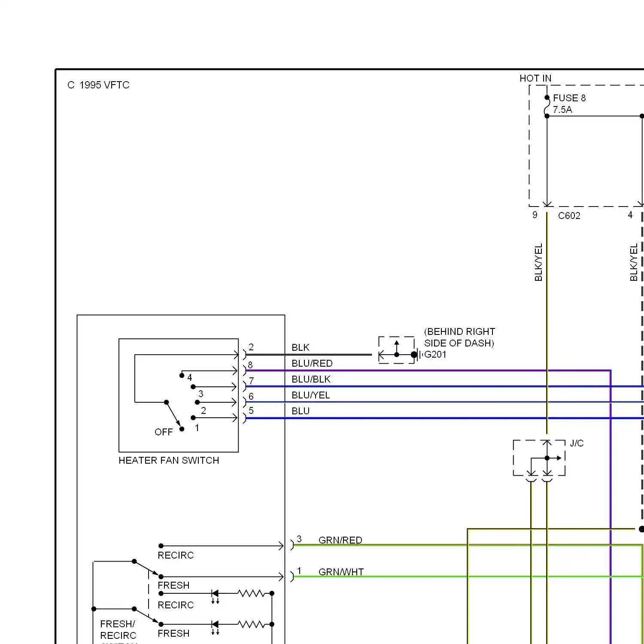Image resolution: width=644 pixels, height=644 pixels.
Task: Select the "HEATER FAN SWITCH" caption
Action: click(169, 460)
